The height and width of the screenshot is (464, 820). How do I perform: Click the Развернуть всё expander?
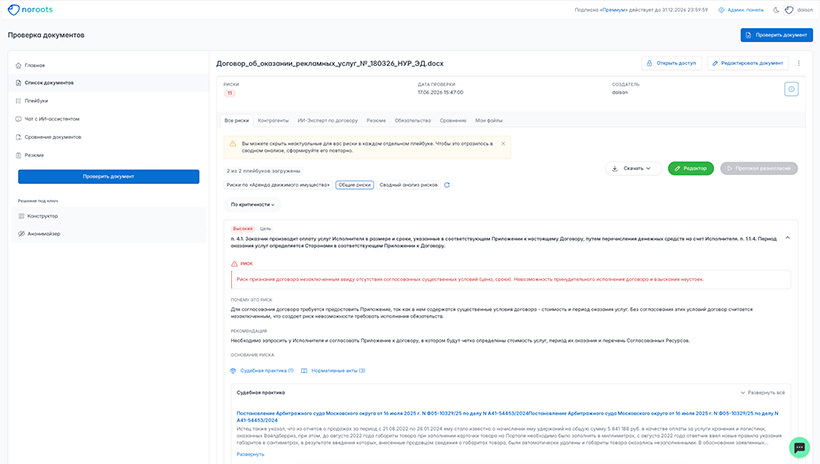pyautogui.click(x=762, y=392)
